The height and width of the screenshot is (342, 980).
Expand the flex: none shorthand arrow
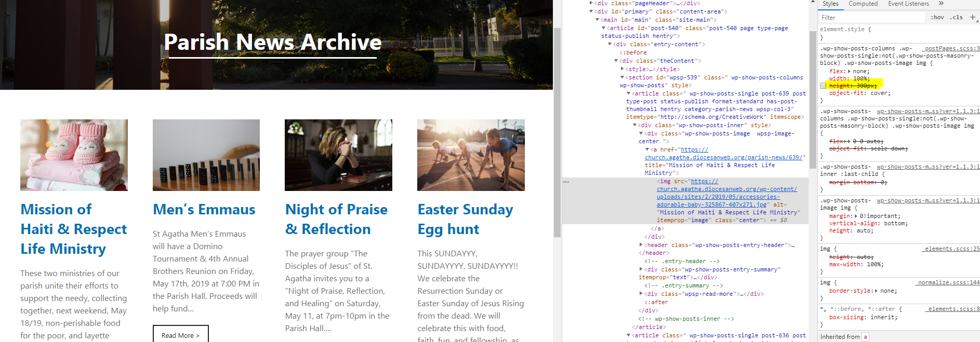(849, 72)
